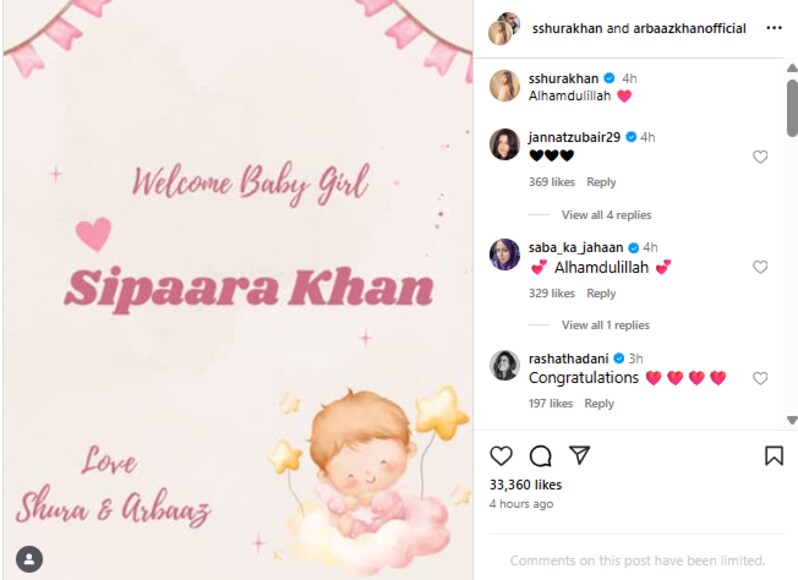View tagged people icon on the image
Screen dimensions: 798x580
[29, 559]
